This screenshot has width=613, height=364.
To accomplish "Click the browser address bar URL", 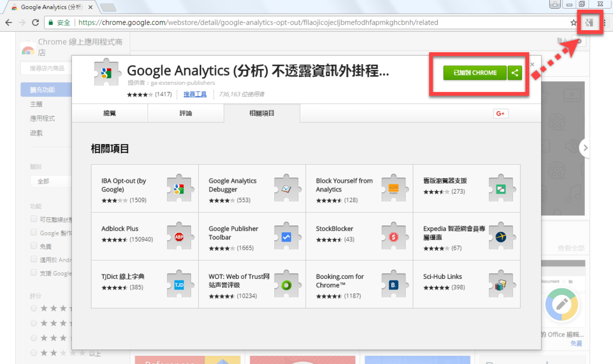I will point(258,22).
